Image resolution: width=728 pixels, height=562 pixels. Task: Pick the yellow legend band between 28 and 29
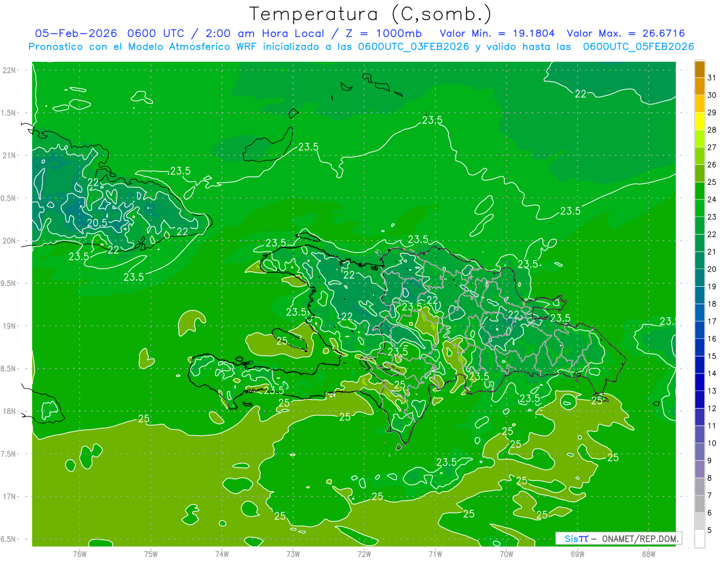699,121
